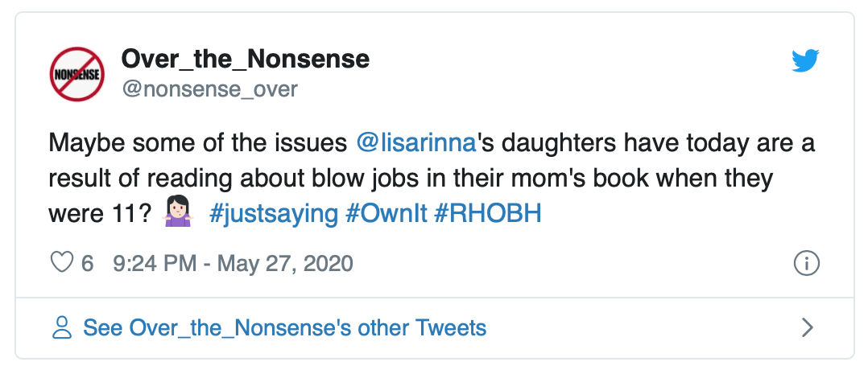
Task: Click the Twitter bird logo
Action: [x=805, y=60]
